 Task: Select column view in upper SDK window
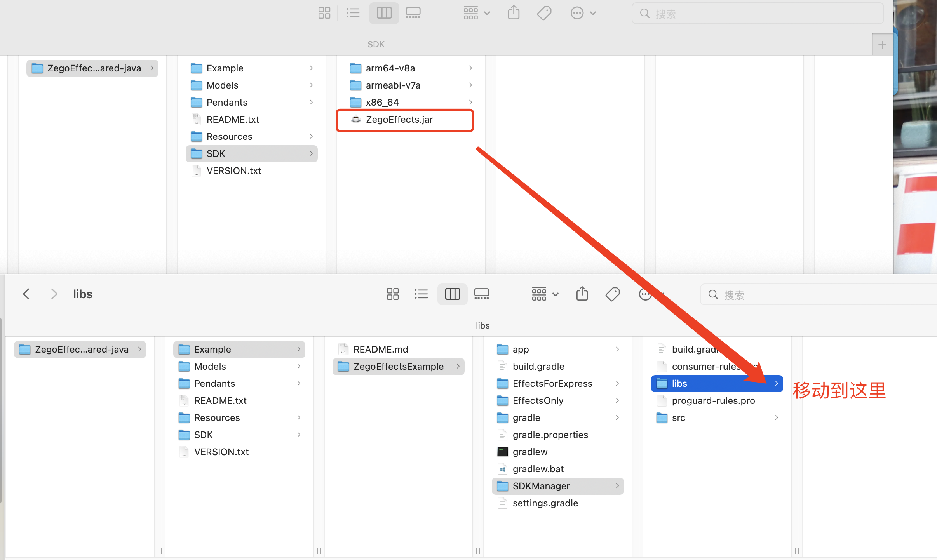point(384,13)
